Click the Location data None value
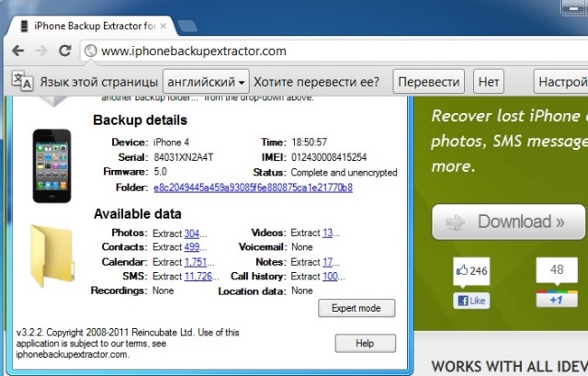588x376 pixels. [x=302, y=291]
